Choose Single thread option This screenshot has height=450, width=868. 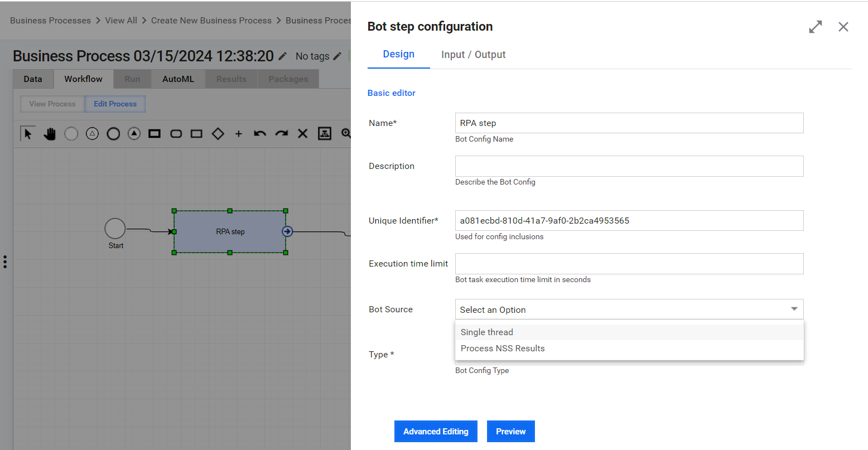tap(629, 332)
